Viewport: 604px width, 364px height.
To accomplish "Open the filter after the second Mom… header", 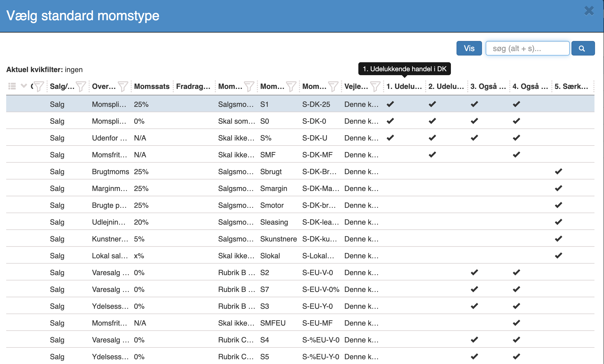I will 291,86.
